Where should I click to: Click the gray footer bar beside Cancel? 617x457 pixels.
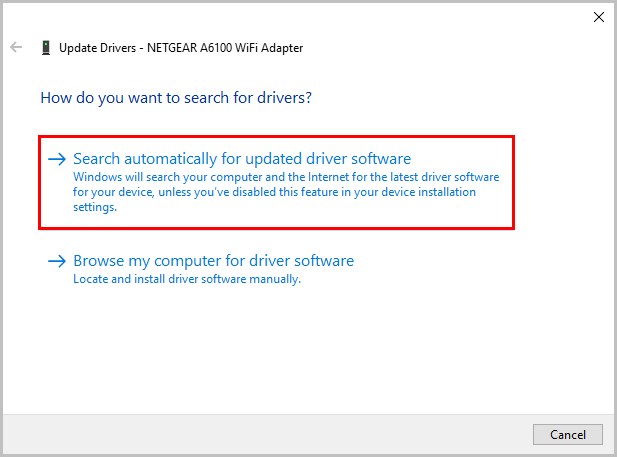pos(268,434)
